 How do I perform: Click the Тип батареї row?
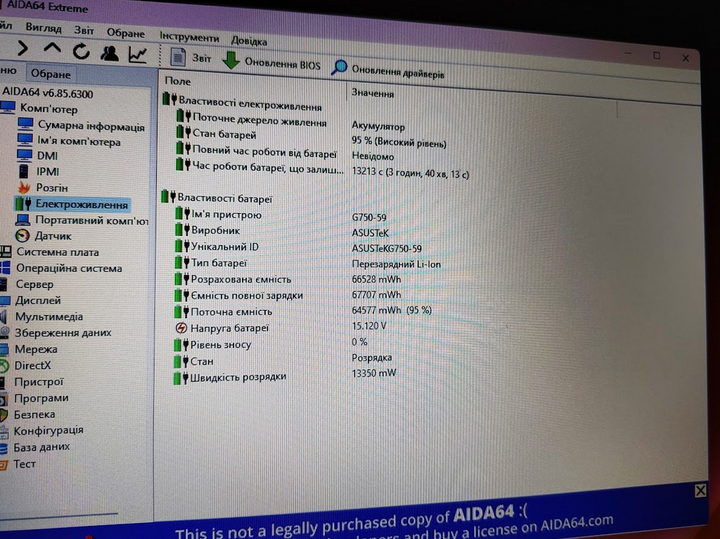308,264
